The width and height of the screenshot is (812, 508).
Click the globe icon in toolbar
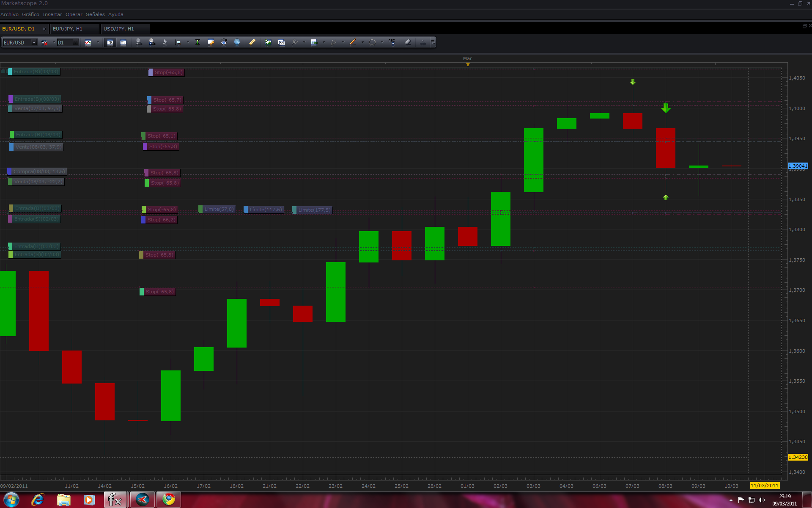point(237,42)
